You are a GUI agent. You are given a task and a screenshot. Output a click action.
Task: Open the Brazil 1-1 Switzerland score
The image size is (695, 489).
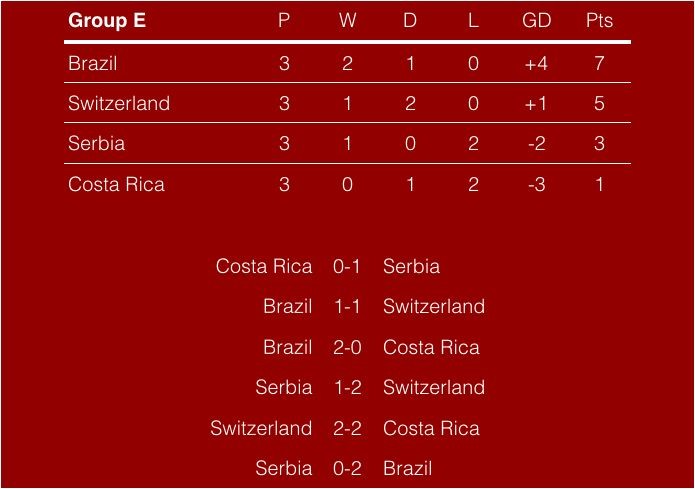(x=347, y=306)
